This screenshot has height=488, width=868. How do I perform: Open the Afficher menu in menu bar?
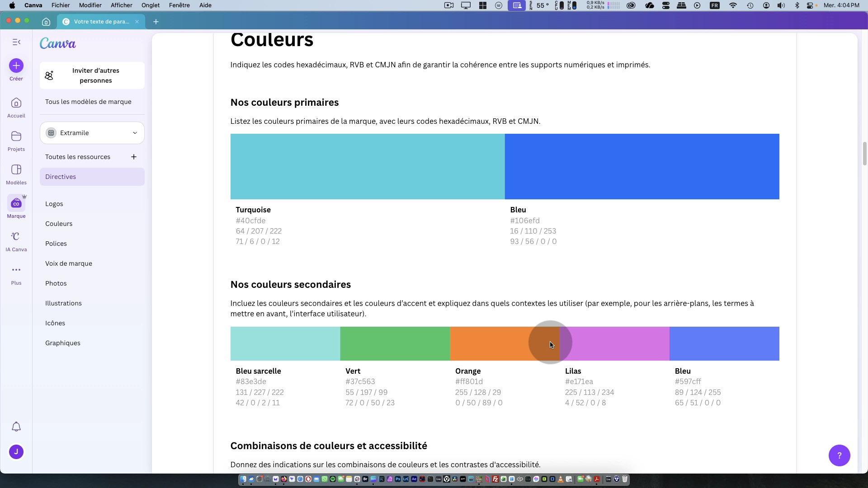121,5
